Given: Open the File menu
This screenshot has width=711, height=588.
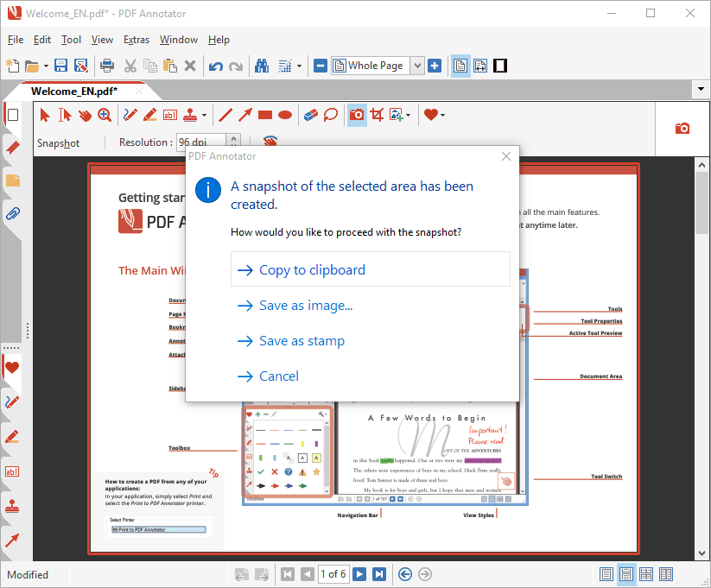Looking at the screenshot, I should (16, 40).
